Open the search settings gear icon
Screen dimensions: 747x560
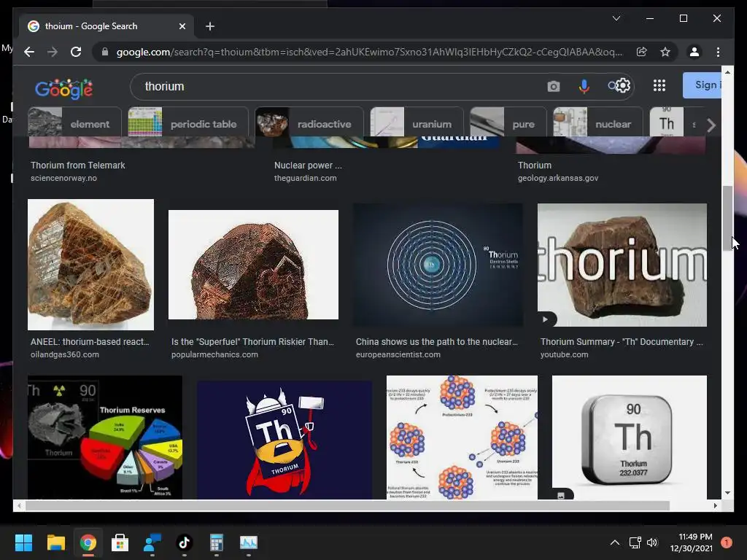[622, 86]
